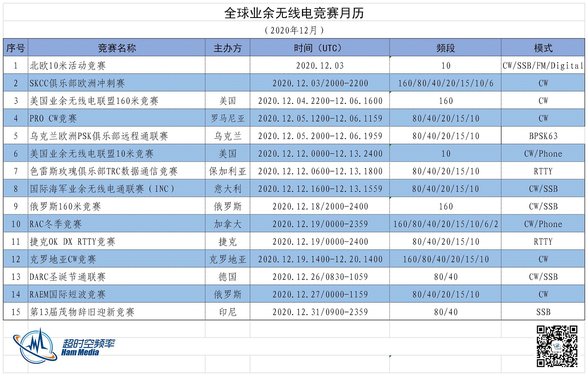Click the 模式 column header
The image size is (588, 376).
point(543,48)
